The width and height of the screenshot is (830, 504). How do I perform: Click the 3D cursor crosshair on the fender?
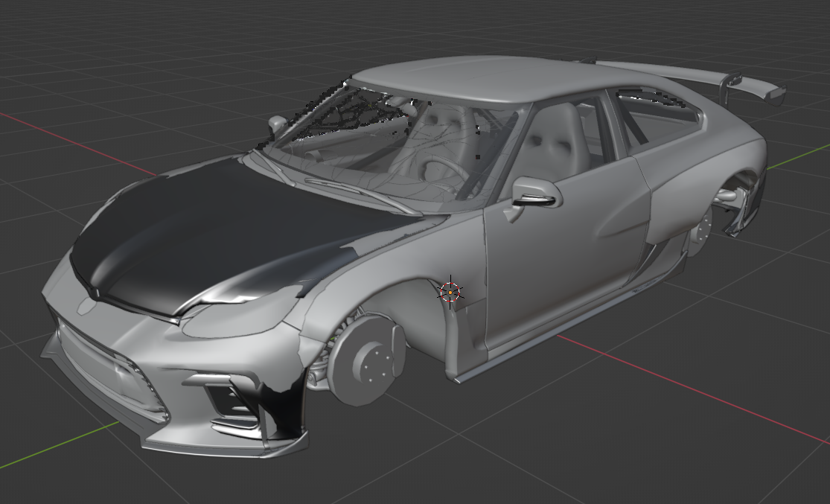[450, 292]
